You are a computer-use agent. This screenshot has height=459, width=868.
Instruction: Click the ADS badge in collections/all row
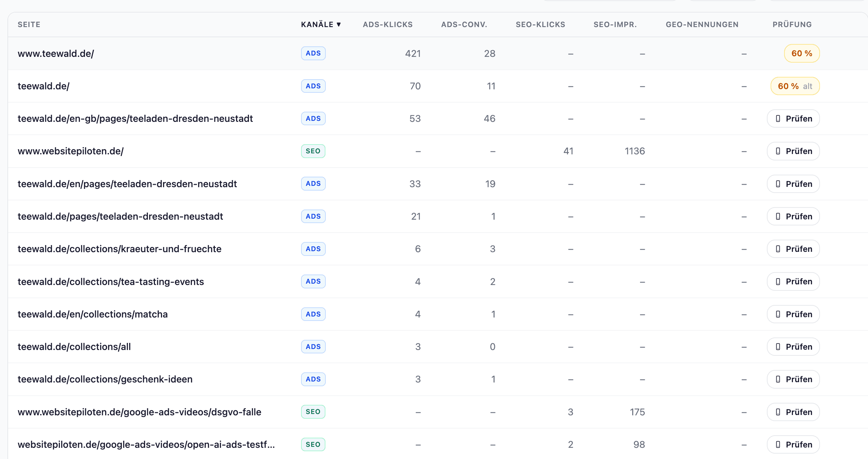(313, 347)
